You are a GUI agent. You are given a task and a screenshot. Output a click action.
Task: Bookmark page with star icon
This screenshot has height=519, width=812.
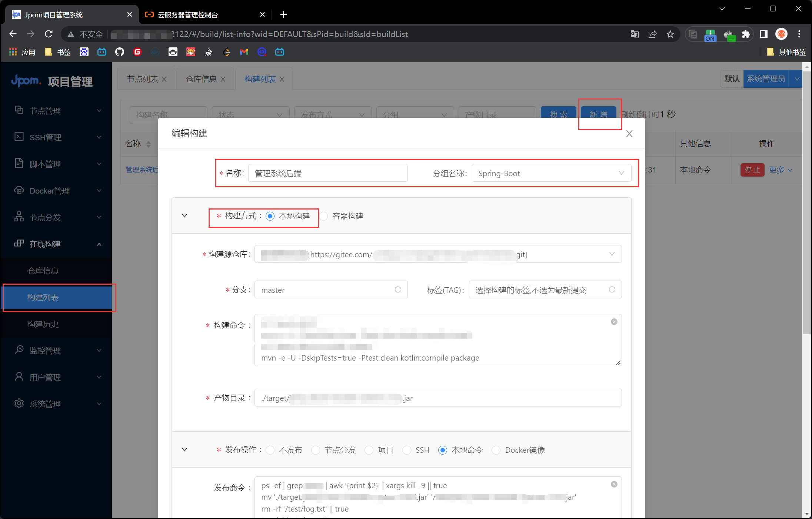670,34
